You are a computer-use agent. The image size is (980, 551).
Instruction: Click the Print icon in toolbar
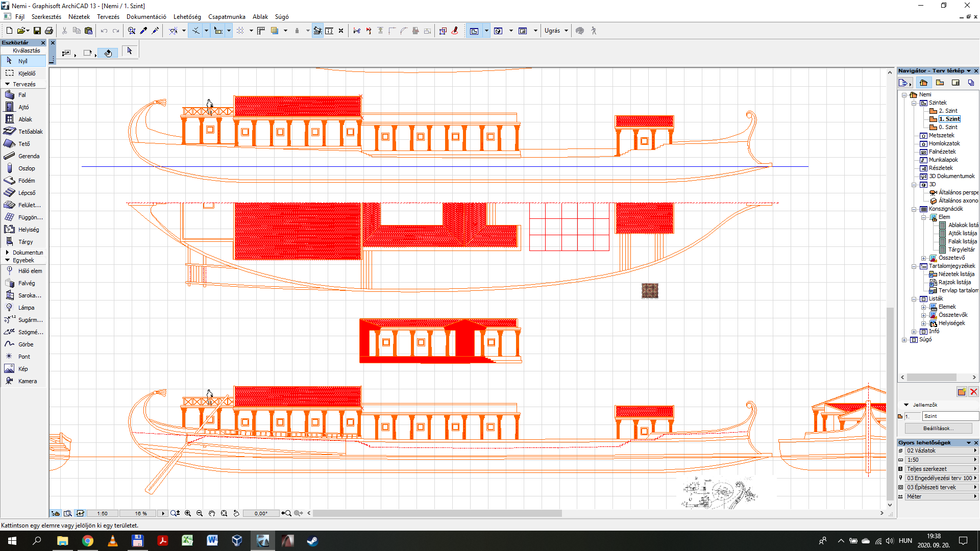49,31
